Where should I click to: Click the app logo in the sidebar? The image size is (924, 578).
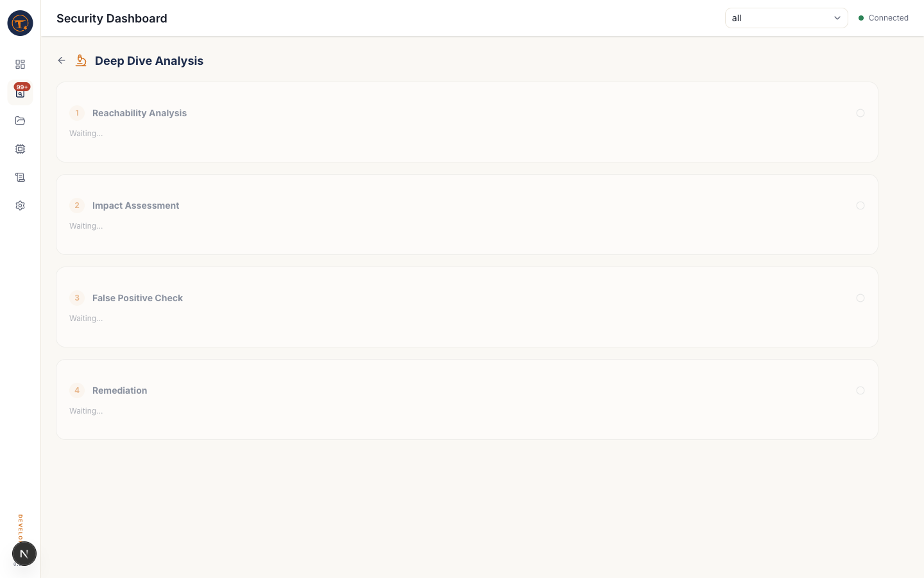tap(20, 23)
